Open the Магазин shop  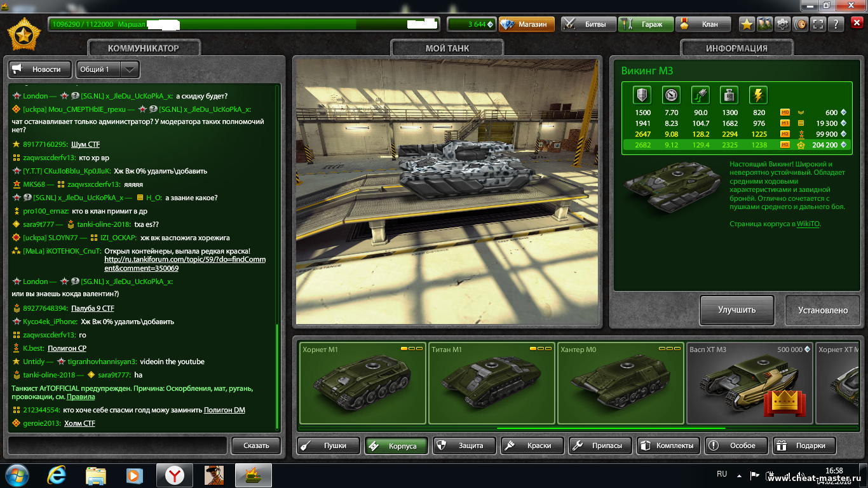tap(526, 24)
